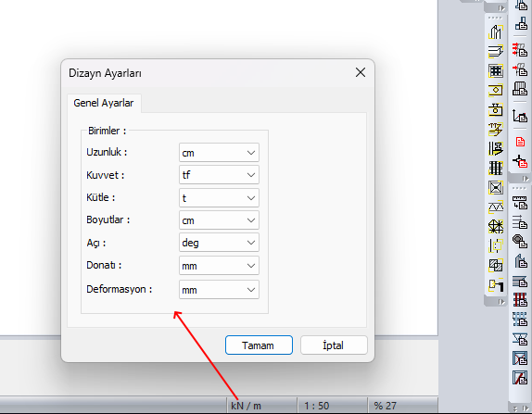Click the 1 : 50 scale in status bar

click(316, 406)
